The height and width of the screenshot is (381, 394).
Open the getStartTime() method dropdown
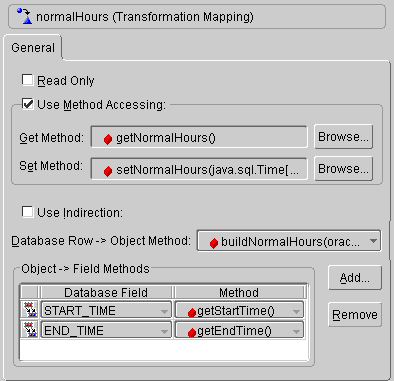tap(296, 311)
